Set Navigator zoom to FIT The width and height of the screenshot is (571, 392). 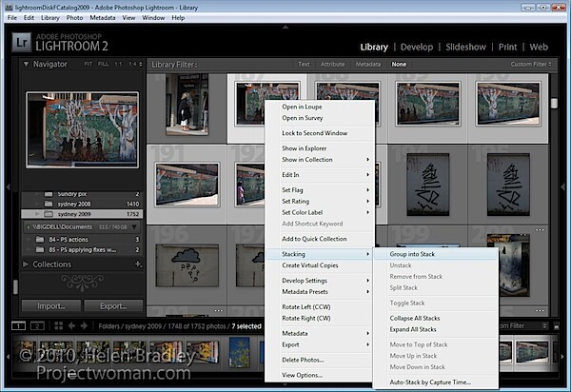[89, 64]
